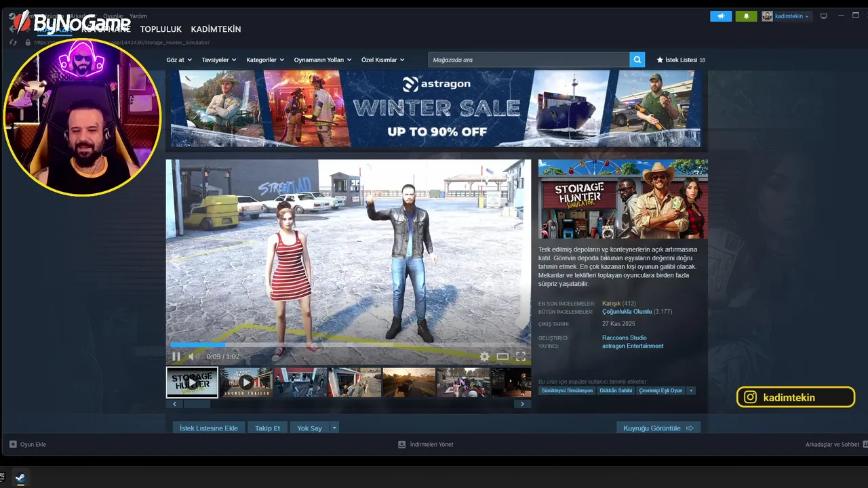Click İndirmeleri Yönet text
868x488 pixels.
click(x=431, y=445)
